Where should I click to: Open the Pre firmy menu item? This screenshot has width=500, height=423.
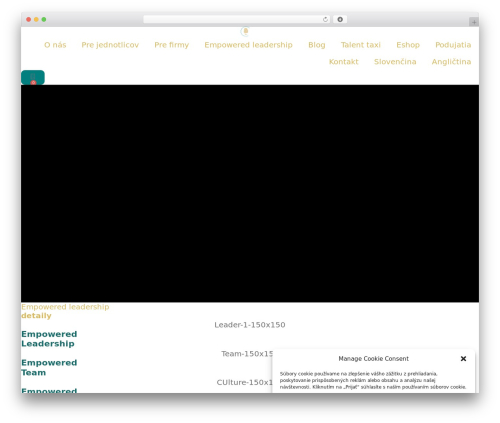click(171, 45)
